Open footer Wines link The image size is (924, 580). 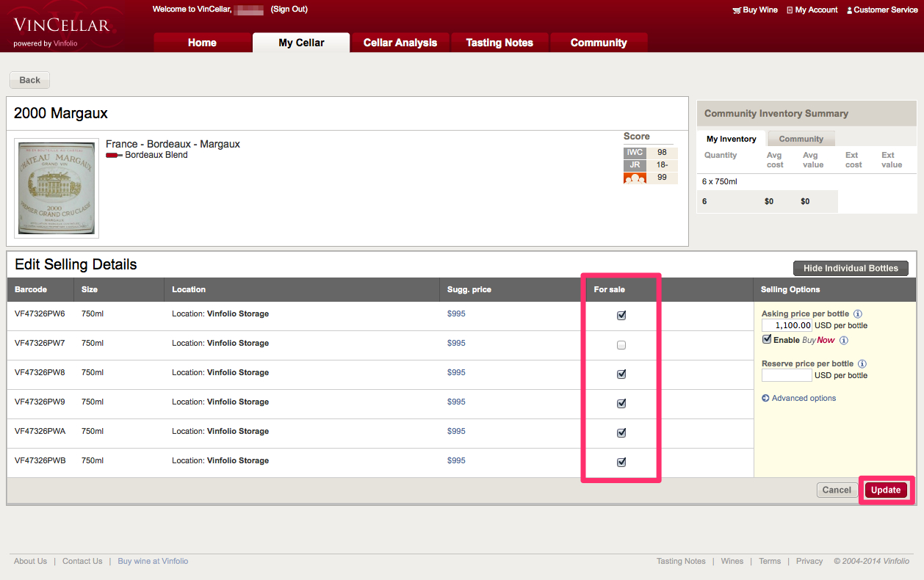(x=732, y=561)
